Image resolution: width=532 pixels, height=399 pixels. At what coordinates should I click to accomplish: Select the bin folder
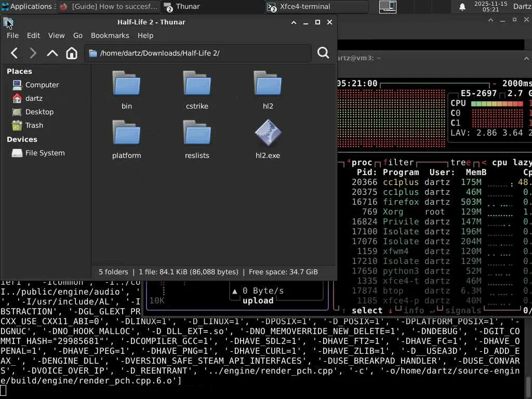tap(126, 84)
